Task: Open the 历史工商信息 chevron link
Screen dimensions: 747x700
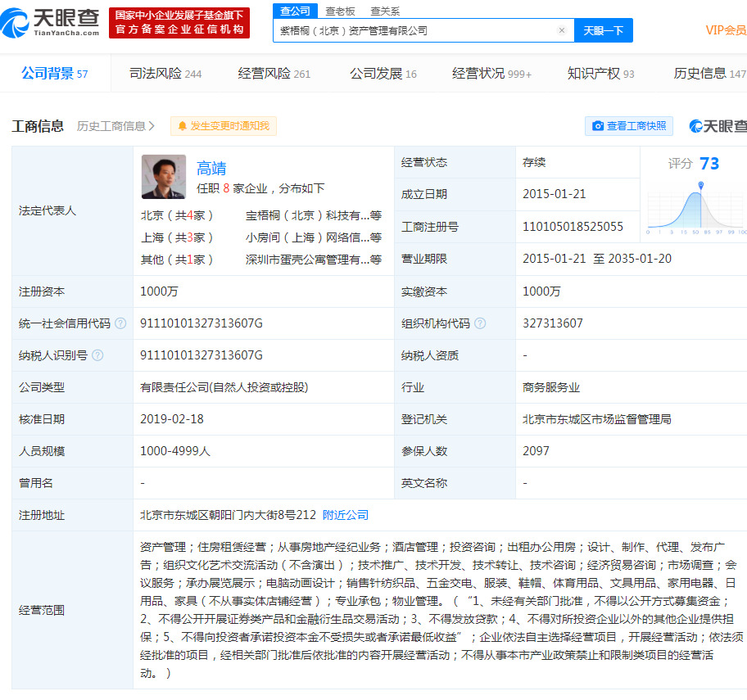Action: (x=115, y=126)
